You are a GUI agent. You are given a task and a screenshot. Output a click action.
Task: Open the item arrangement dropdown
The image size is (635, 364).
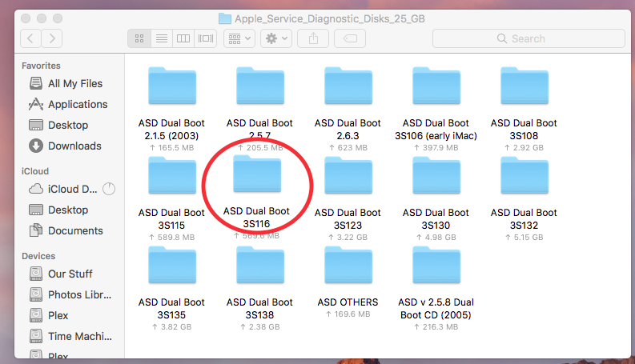[x=239, y=39]
